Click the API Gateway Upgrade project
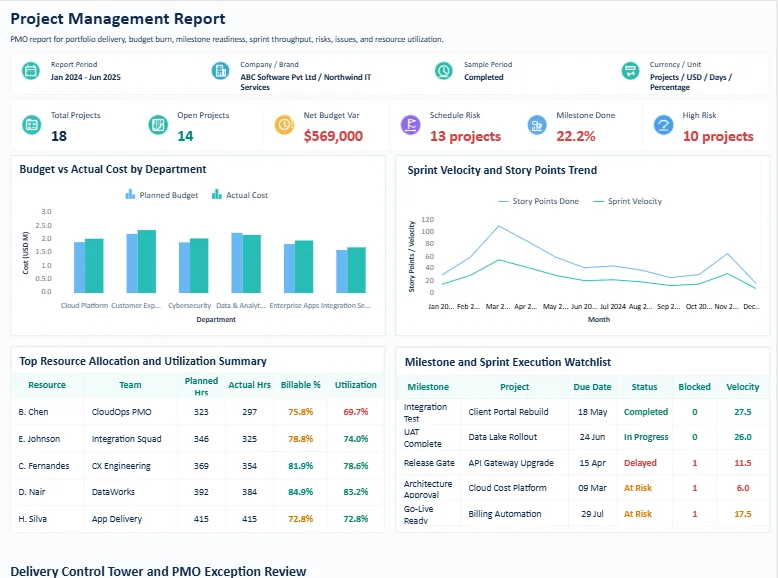The image size is (778, 578). click(x=511, y=463)
